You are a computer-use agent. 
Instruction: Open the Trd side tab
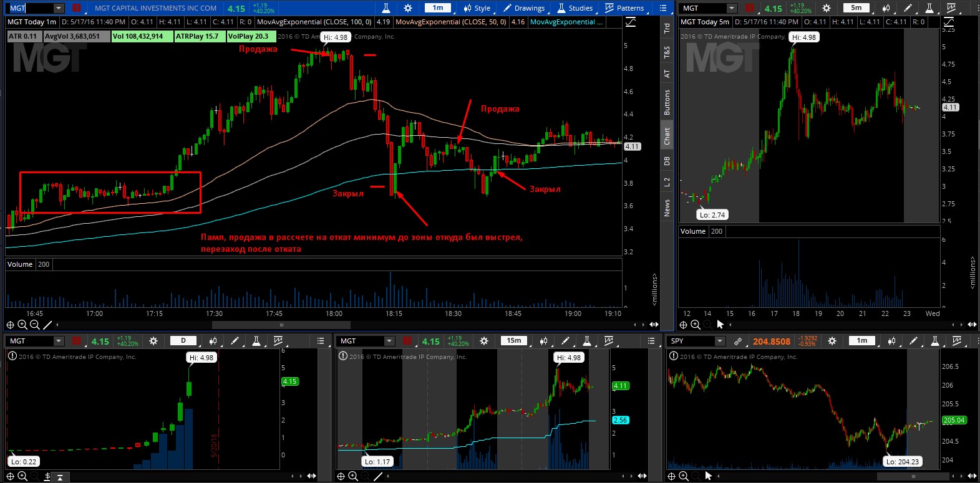click(x=667, y=28)
